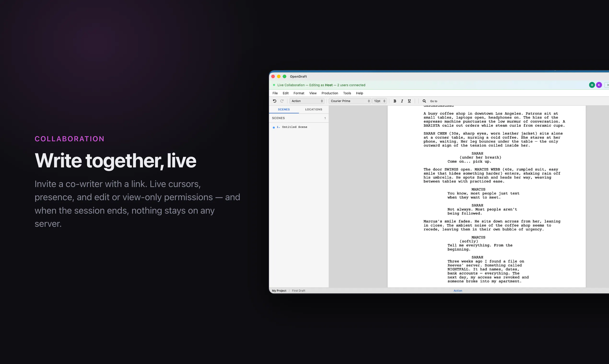The image size is (609, 364).
Task: Click the green live collaboration status dot
Action: 274,85
